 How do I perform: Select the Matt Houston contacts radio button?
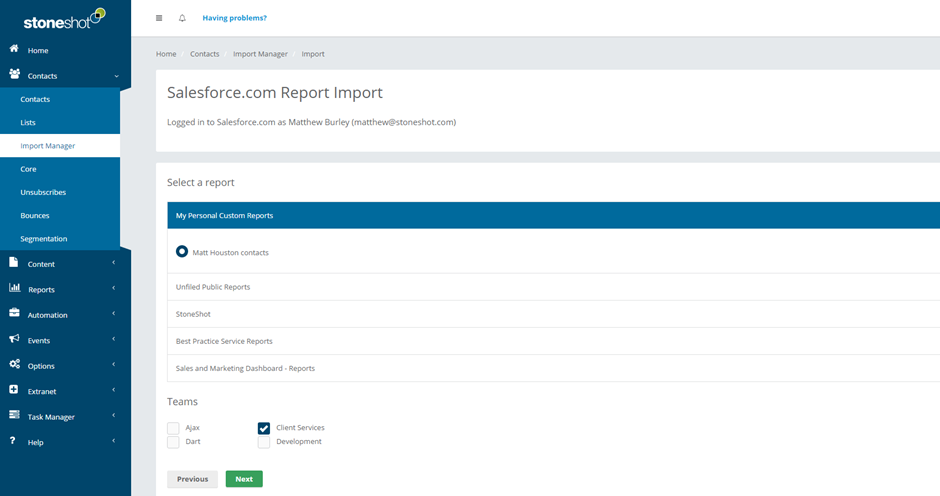tap(182, 252)
